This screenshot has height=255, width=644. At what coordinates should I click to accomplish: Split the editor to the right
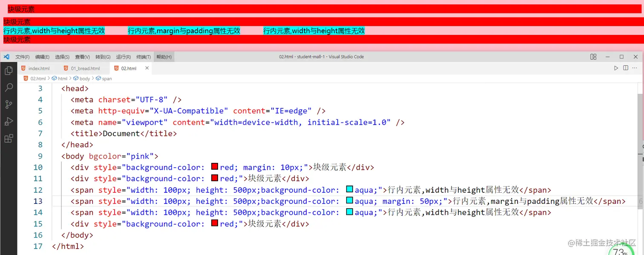[626, 68]
